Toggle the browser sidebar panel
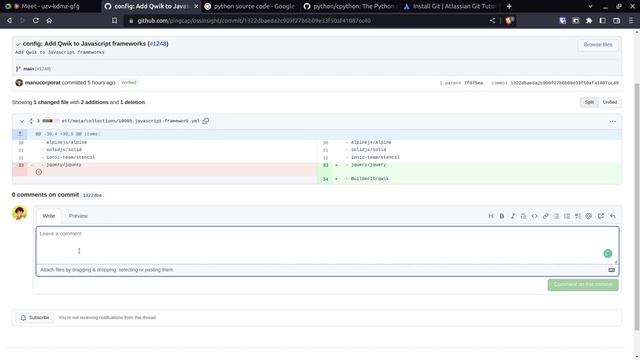 602,20
